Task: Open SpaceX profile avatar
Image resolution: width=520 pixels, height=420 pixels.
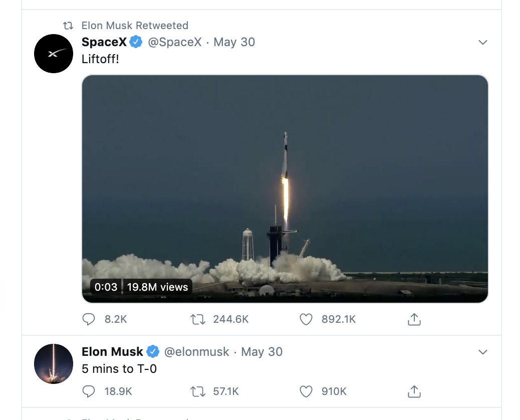Action: coord(54,54)
